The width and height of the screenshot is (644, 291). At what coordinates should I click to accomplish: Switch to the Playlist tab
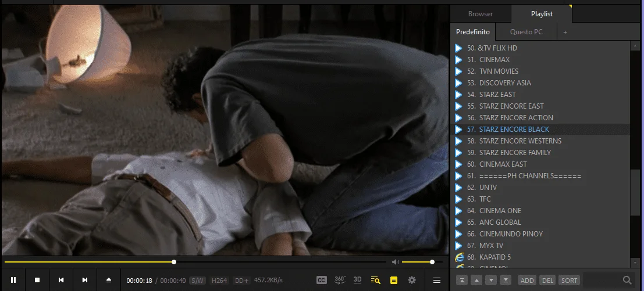542,14
